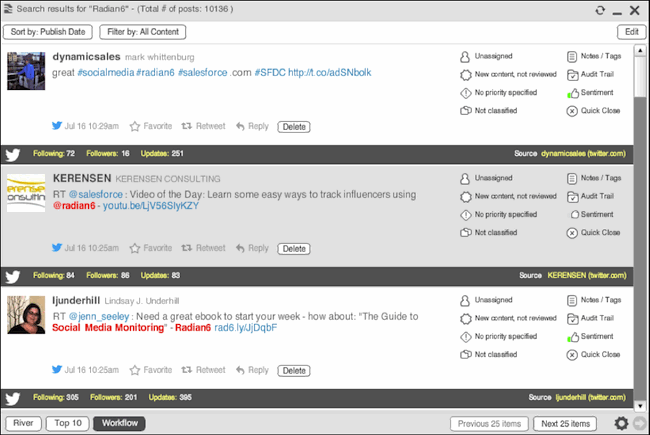The width and height of the screenshot is (650, 435).
Task: Open Audit Trail for KERENSEN post
Action: [590, 196]
